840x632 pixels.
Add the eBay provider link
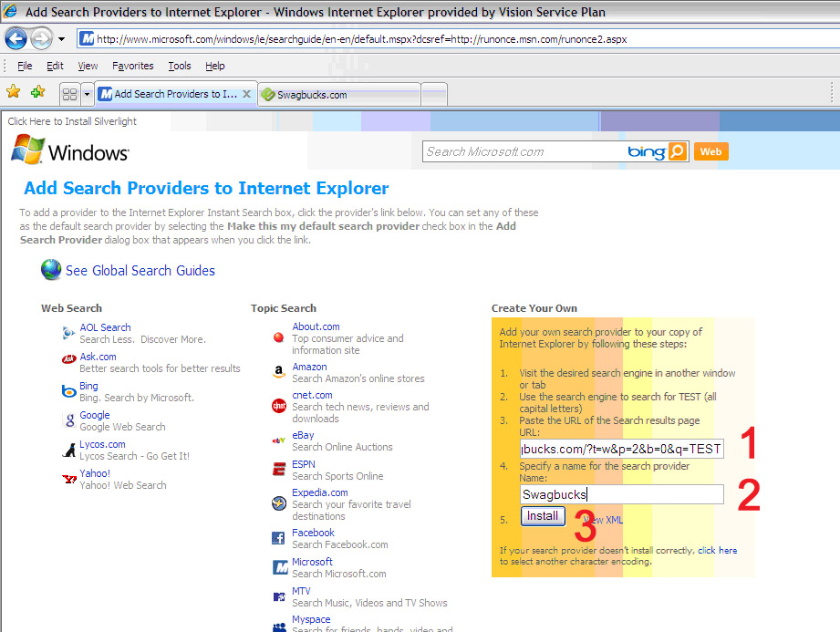pyautogui.click(x=303, y=435)
